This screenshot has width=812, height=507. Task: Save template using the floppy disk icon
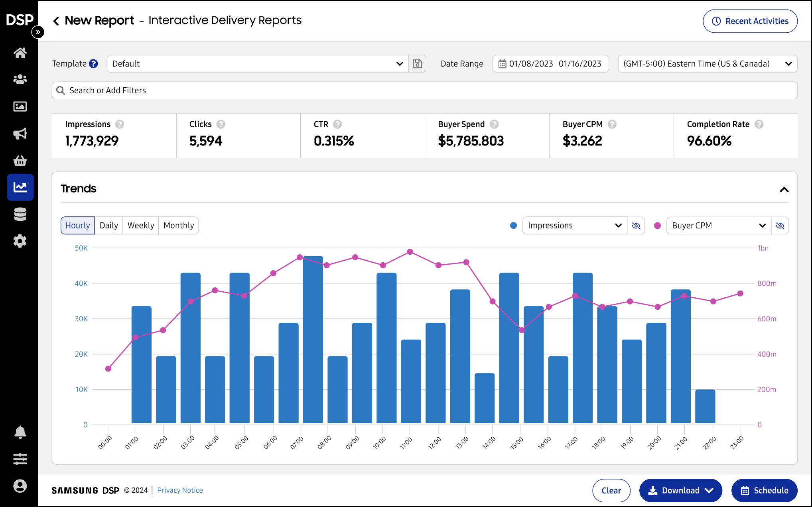(417, 64)
